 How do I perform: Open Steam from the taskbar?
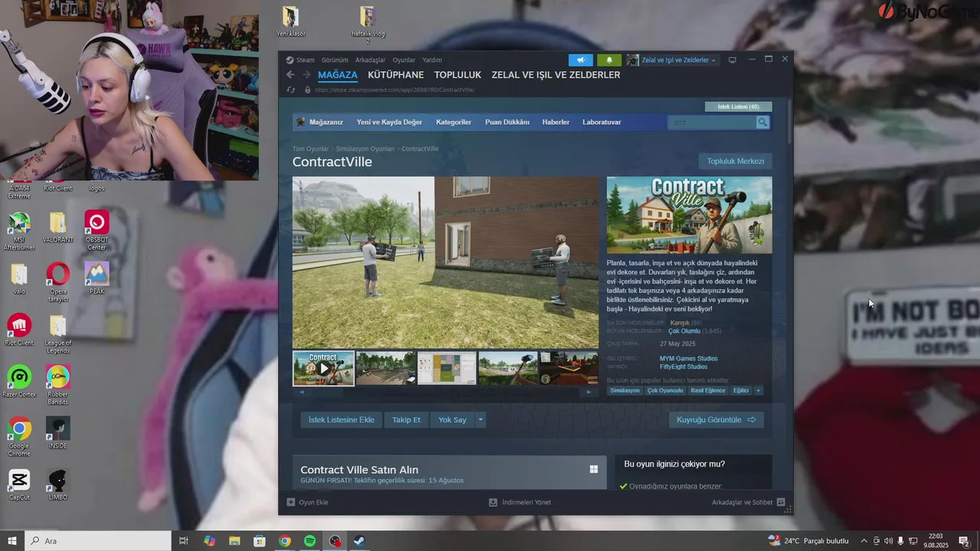click(x=359, y=541)
